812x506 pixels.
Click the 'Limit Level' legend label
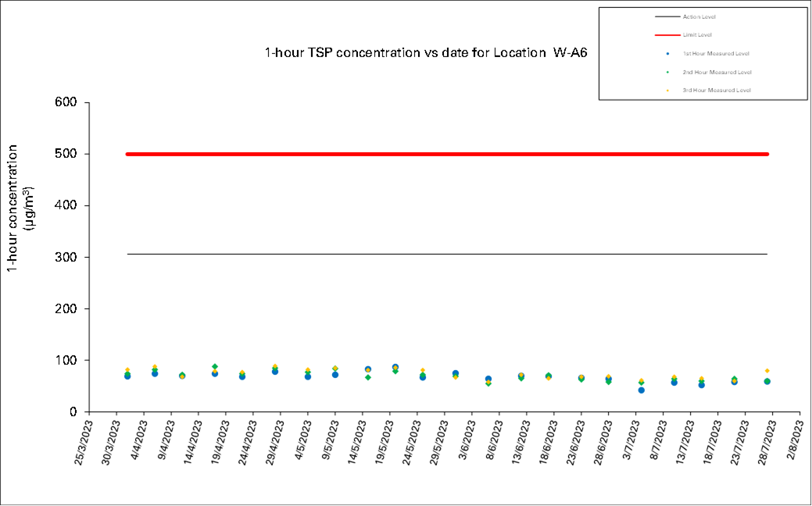coord(698,35)
